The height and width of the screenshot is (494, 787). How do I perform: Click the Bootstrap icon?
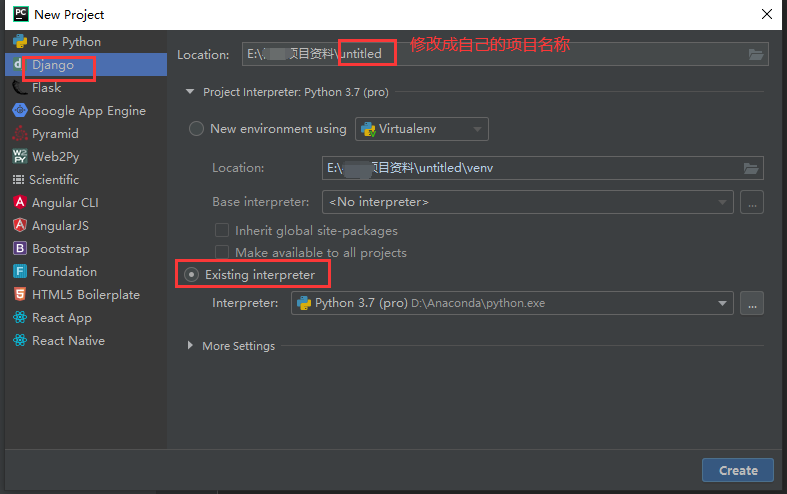coord(20,249)
